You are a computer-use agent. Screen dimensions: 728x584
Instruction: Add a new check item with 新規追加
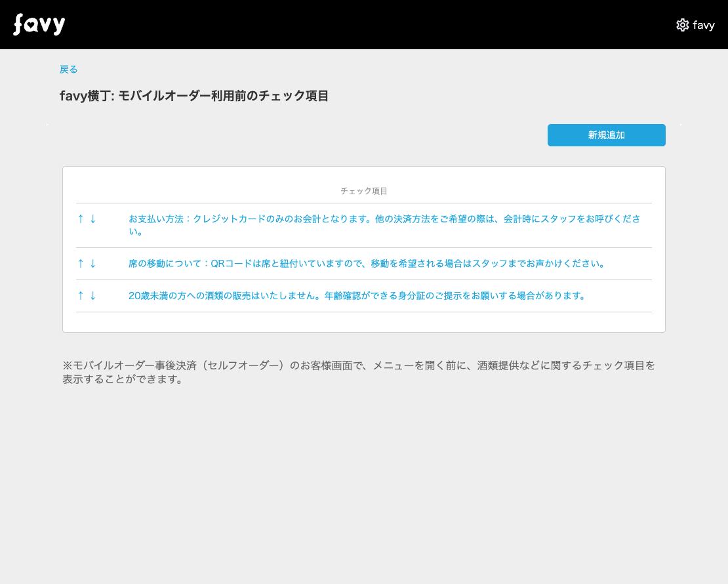click(x=607, y=135)
